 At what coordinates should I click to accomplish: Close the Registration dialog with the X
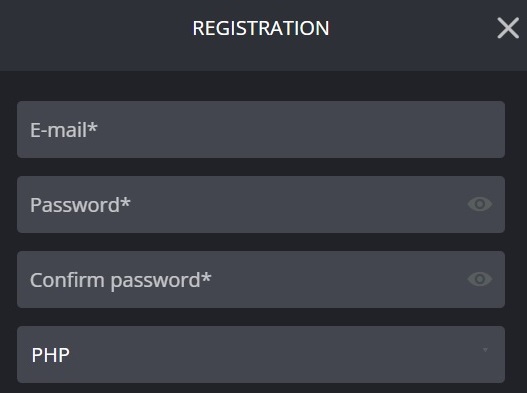point(508,28)
